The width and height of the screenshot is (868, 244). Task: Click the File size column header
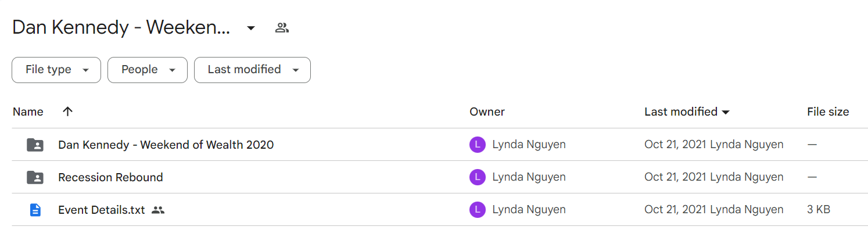coord(828,112)
